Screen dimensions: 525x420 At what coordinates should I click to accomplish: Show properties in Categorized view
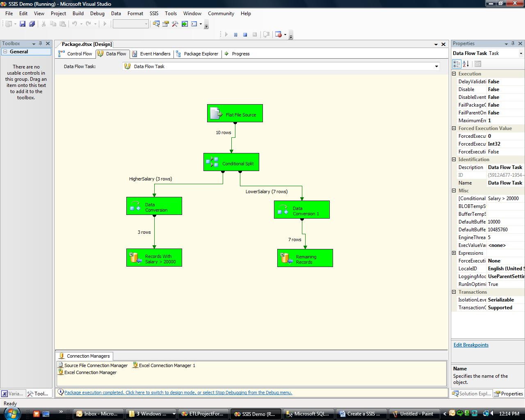[x=456, y=64]
